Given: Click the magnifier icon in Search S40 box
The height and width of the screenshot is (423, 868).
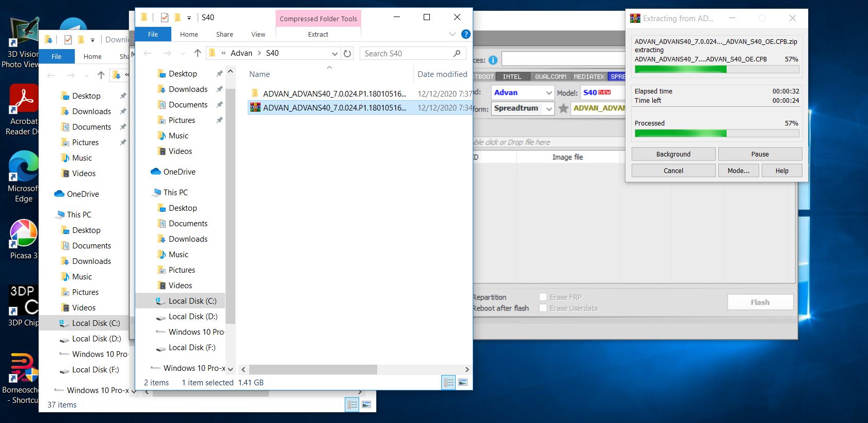Looking at the screenshot, I should [457, 53].
